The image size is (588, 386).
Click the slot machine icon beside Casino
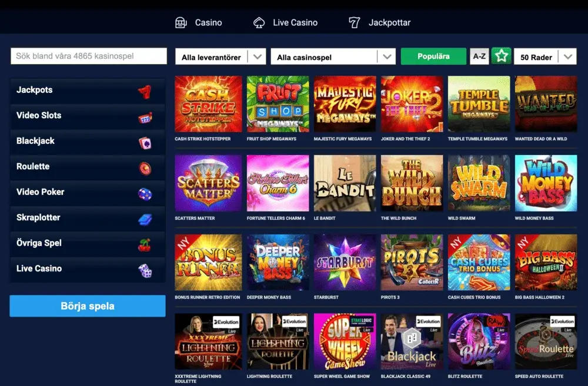[x=181, y=22]
